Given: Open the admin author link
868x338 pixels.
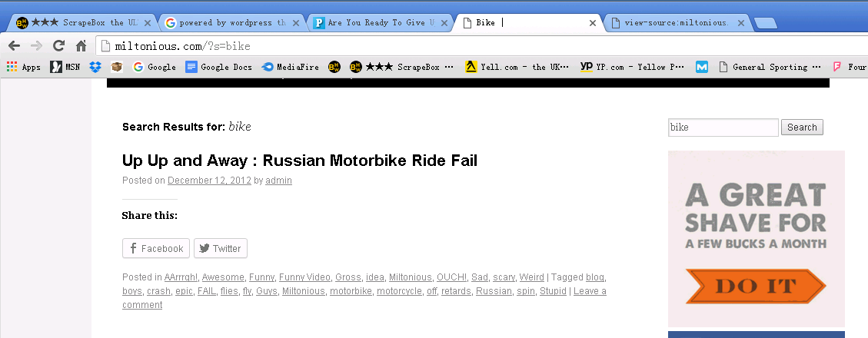Looking at the screenshot, I should tap(278, 181).
